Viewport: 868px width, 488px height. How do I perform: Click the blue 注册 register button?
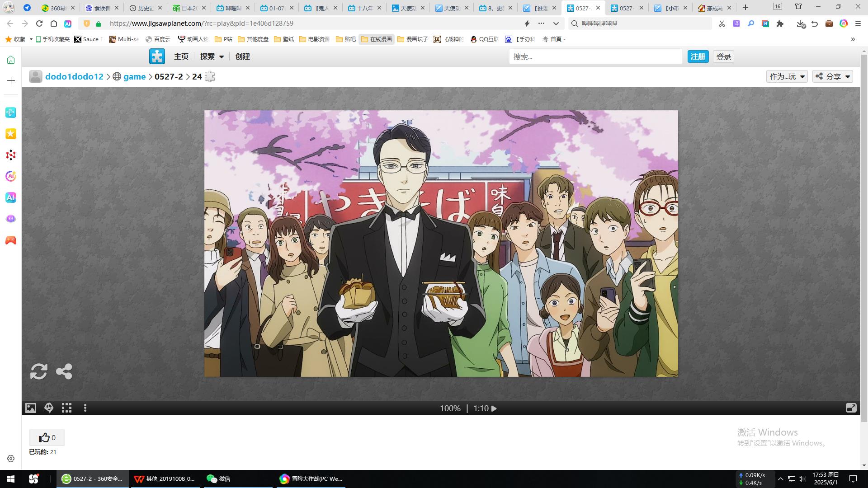point(698,56)
